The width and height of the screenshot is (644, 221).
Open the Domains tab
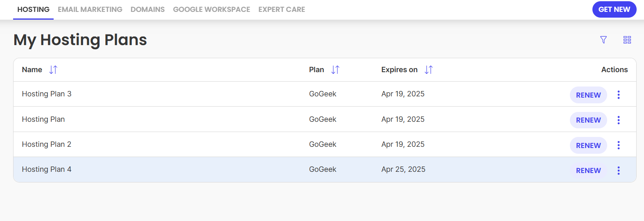pos(147,9)
